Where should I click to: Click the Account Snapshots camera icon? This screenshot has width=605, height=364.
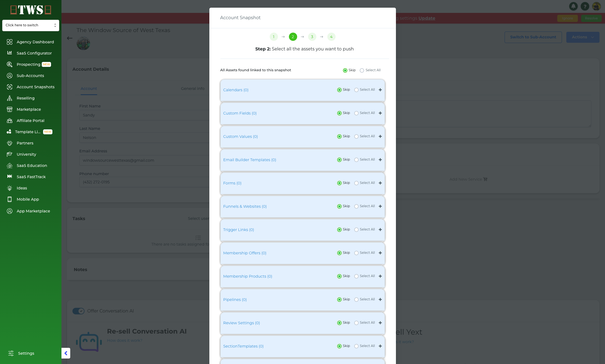pos(10,87)
